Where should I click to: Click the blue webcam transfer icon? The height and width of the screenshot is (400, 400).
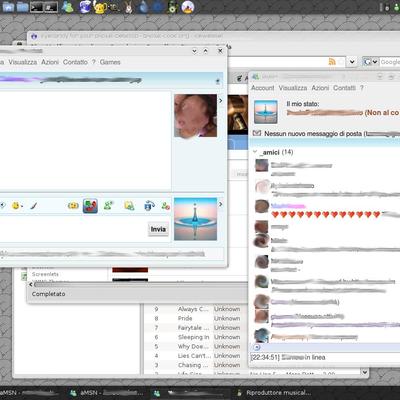149,206
